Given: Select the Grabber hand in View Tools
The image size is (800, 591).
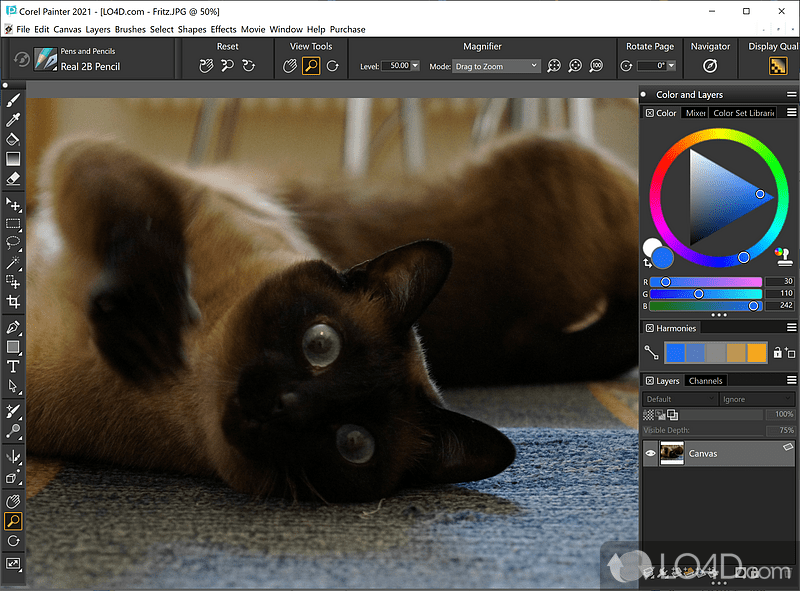Looking at the screenshot, I should coord(291,65).
